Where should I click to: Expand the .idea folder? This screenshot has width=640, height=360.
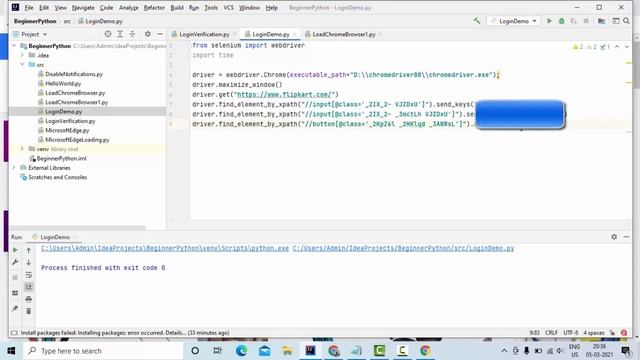click(x=22, y=55)
